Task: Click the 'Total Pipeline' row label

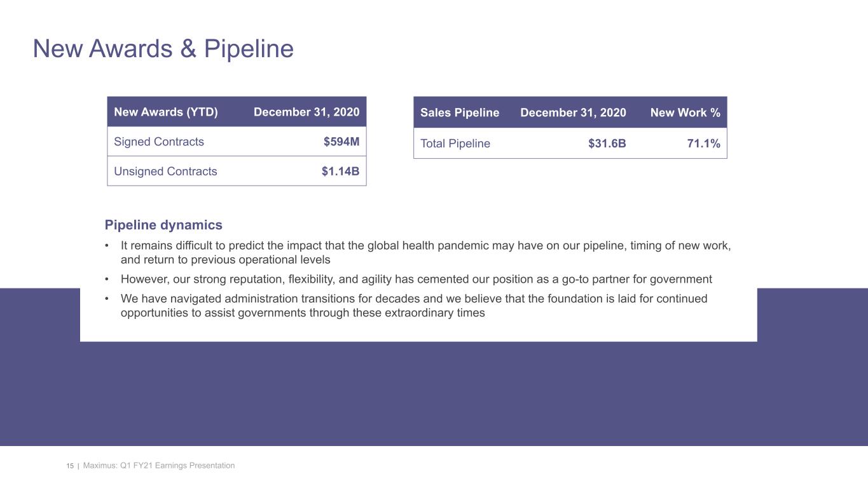Action: click(x=455, y=144)
